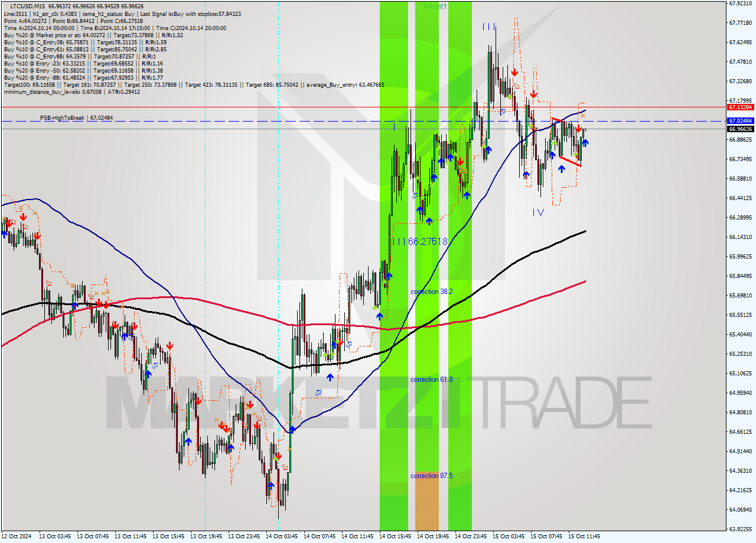Click 'Buy %20 @ Entry -88: 61.48524' line
The width and height of the screenshot is (756, 543).
83,77
